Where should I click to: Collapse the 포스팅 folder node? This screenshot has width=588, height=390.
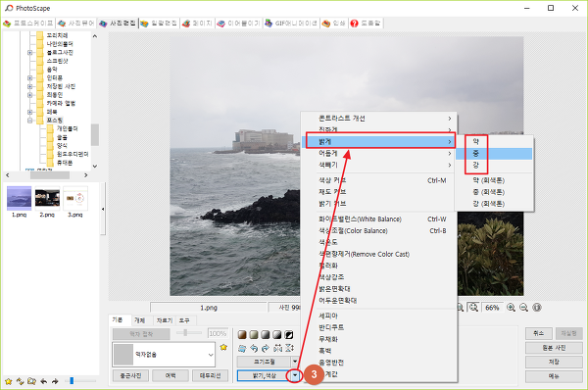(x=29, y=121)
